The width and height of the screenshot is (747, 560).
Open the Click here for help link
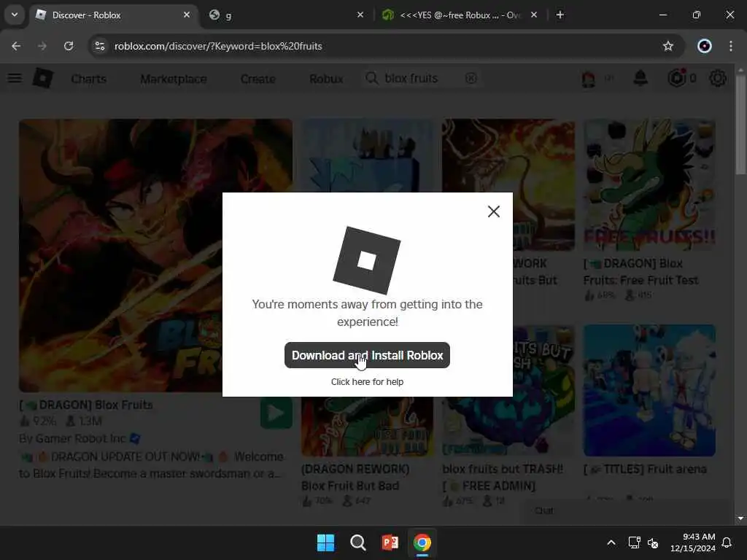pos(367,382)
